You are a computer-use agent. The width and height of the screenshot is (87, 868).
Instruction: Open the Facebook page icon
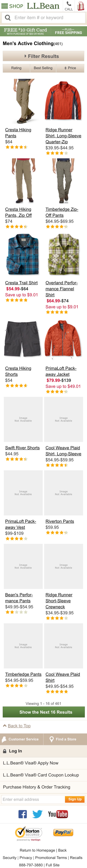[x=23, y=814]
